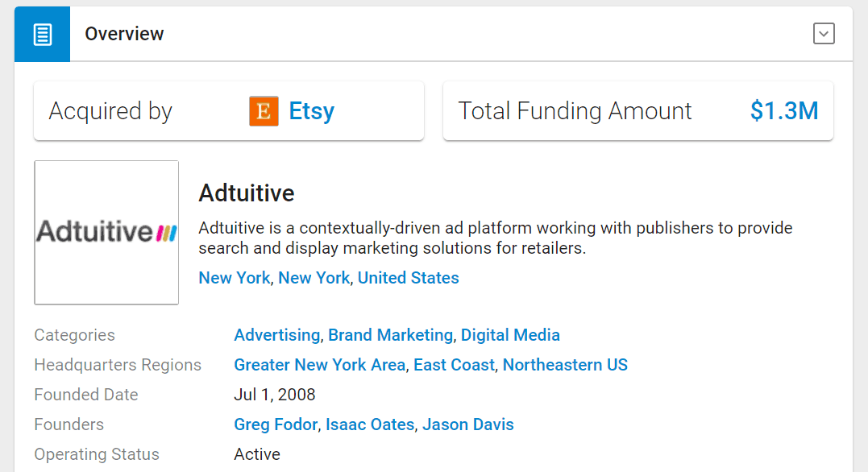Click the 'Active' operating status value
This screenshot has width=868, height=472.
click(x=257, y=454)
